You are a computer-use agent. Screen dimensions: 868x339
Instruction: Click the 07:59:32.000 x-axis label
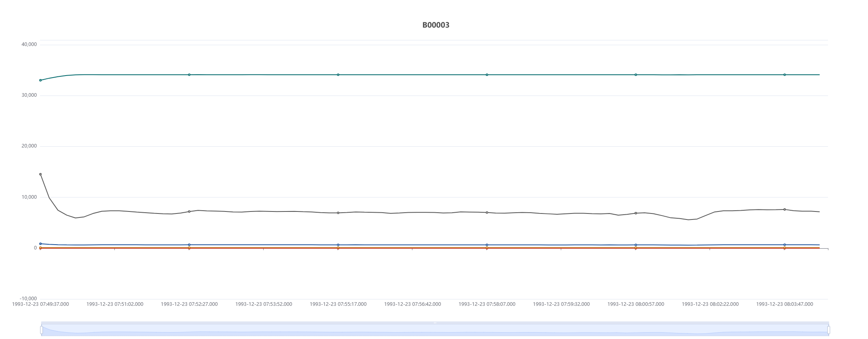[561, 304]
